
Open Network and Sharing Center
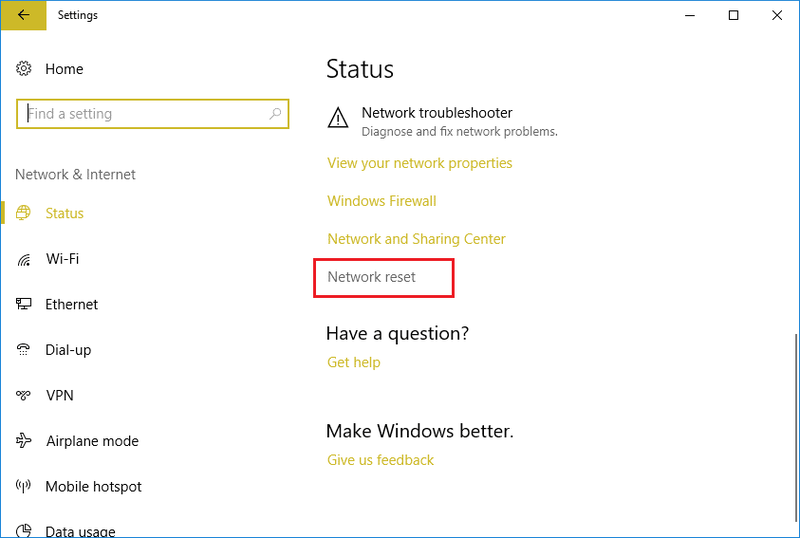pyautogui.click(x=416, y=239)
